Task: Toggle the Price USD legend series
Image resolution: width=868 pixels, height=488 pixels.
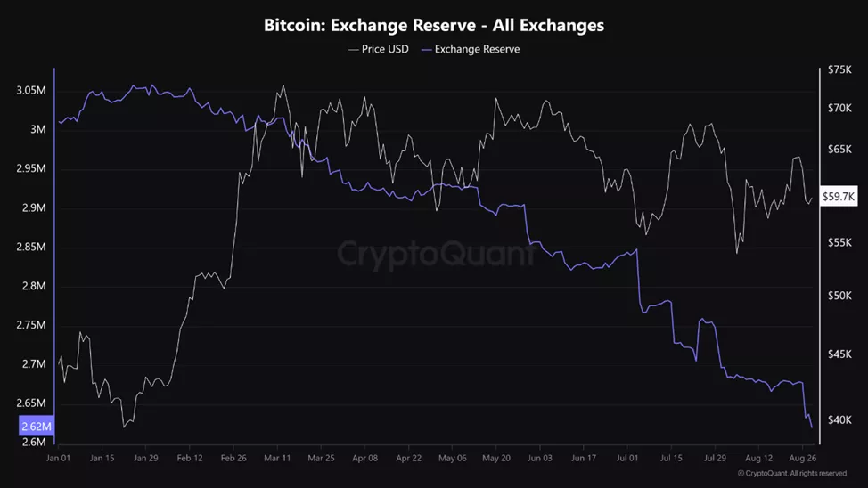Action: coord(385,49)
